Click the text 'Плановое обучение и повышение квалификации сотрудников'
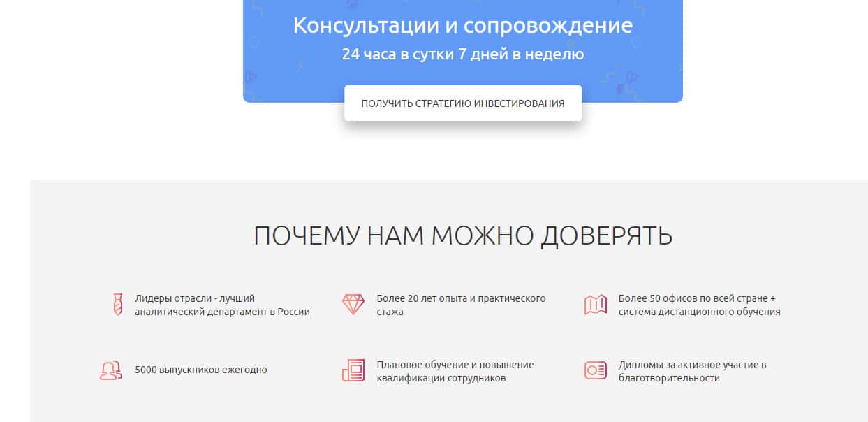Image resolution: width=868 pixels, height=422 pixels. (x=455, y=372)
